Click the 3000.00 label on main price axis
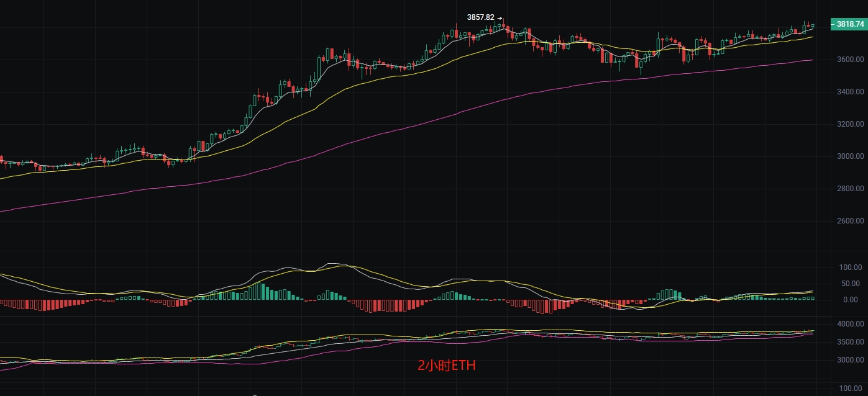The width and height of the screenshot is (868, 396). (x=850, y=156)
